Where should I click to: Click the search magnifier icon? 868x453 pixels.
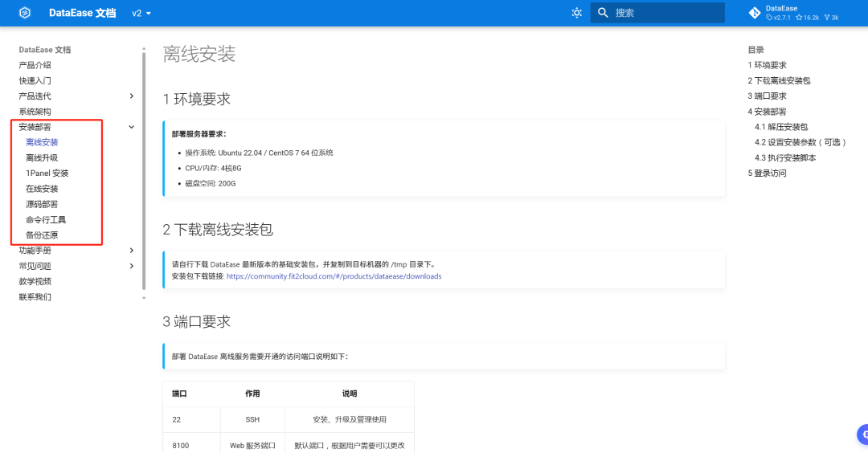[603, 13]
